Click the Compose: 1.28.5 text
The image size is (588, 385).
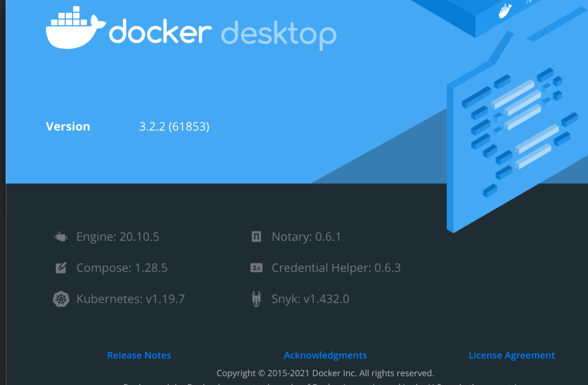(122, 268)
